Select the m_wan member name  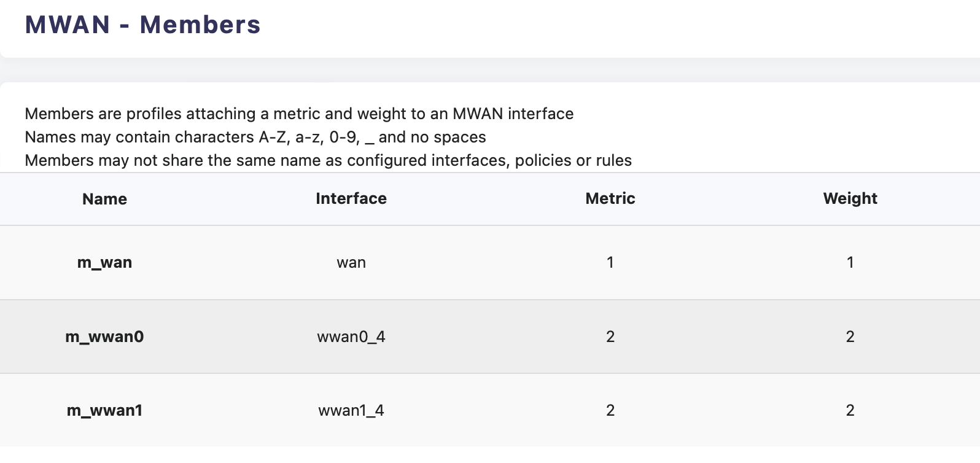(104, 263)
